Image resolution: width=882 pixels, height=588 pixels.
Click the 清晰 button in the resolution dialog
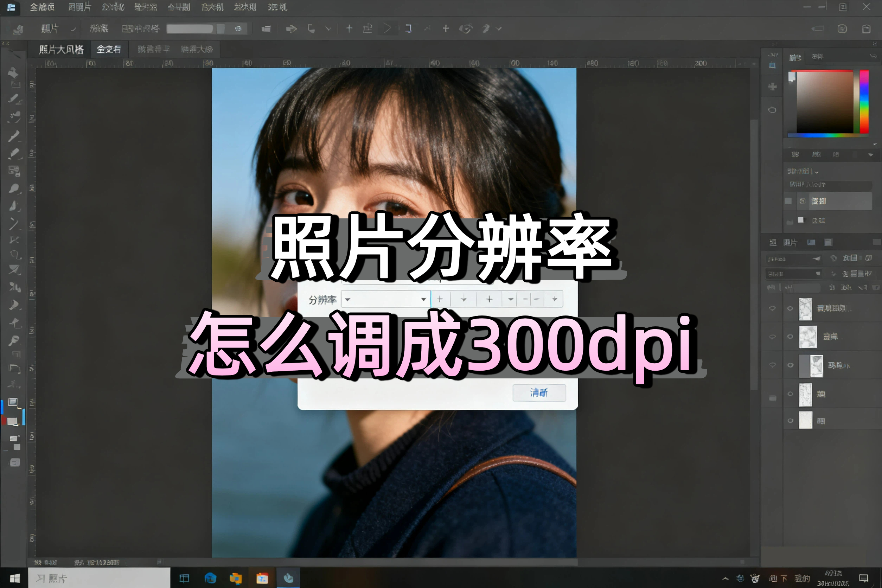[539, 392]
